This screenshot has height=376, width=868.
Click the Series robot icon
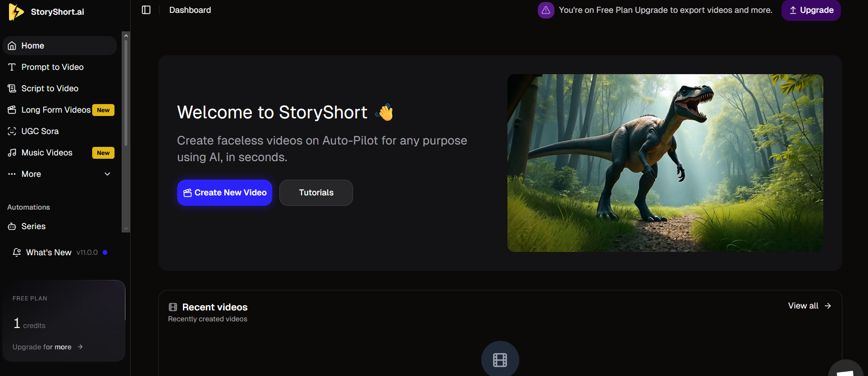pos(12,226)
